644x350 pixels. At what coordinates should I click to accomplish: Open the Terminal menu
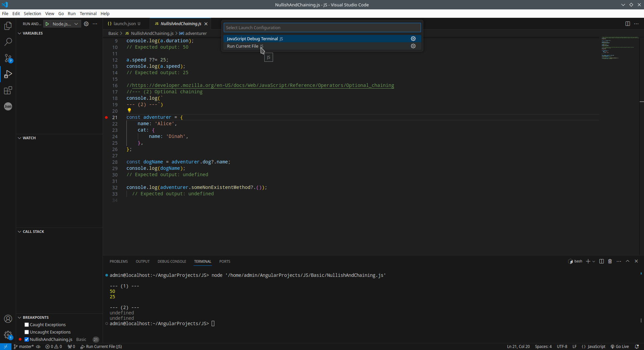88,13
